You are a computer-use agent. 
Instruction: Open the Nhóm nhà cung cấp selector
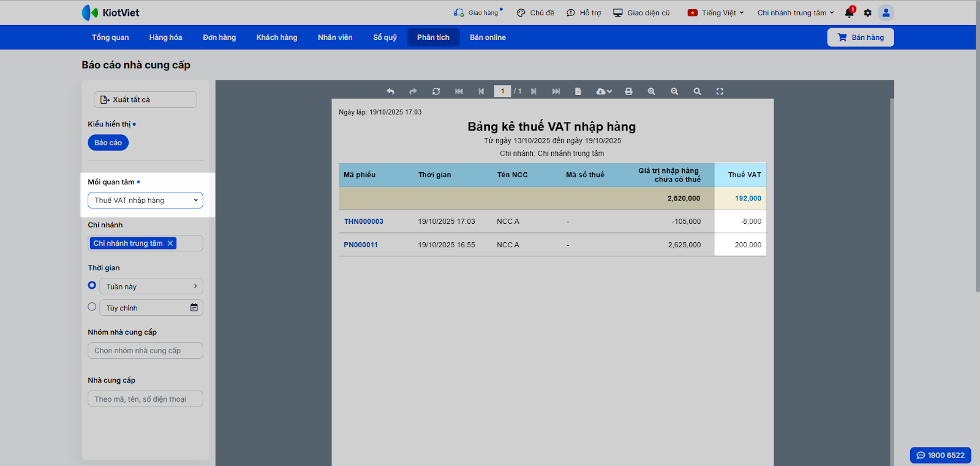click(x=145, y=351)
